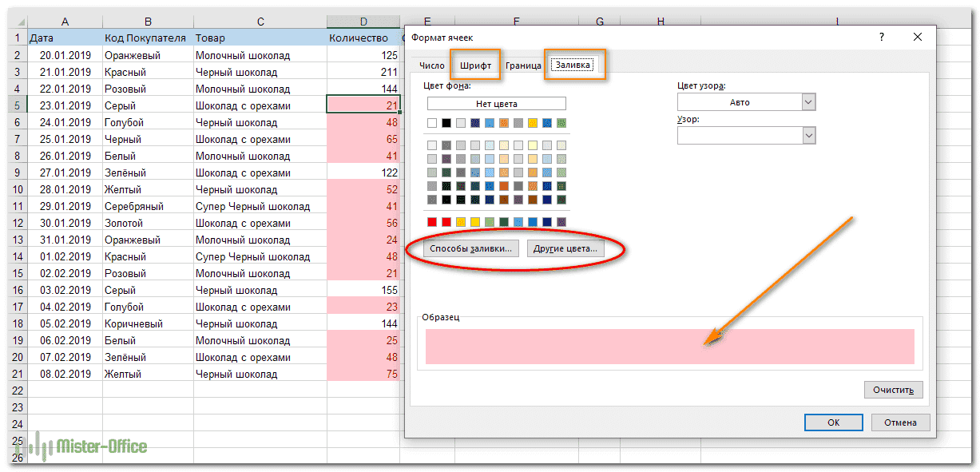The image size is (980, 472).
Task: Click the Другие цвета button
Action: click(565, 249)
